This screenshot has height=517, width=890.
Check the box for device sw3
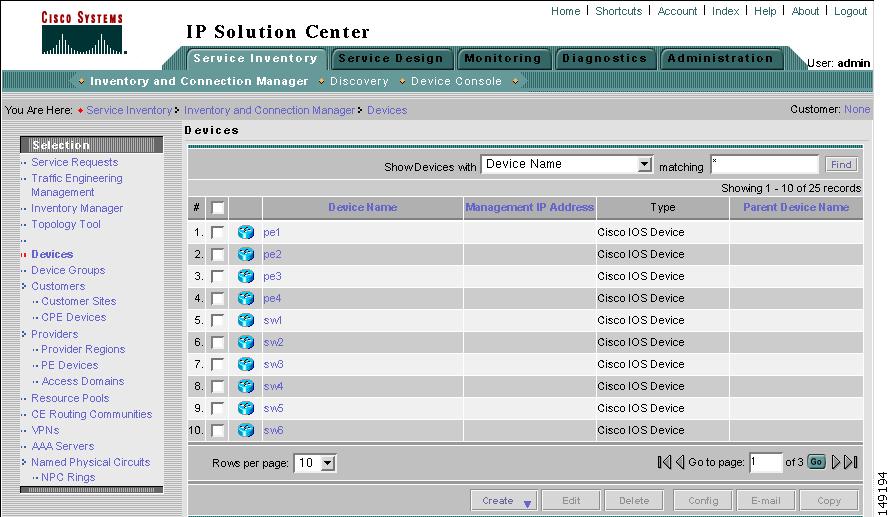[217, 364]
